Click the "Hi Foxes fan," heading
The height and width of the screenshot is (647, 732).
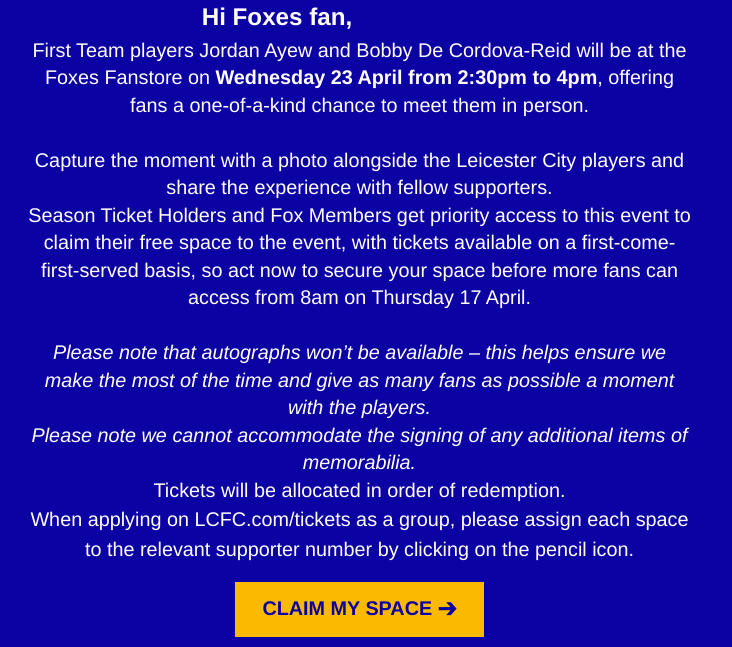[x=276, y=17]
